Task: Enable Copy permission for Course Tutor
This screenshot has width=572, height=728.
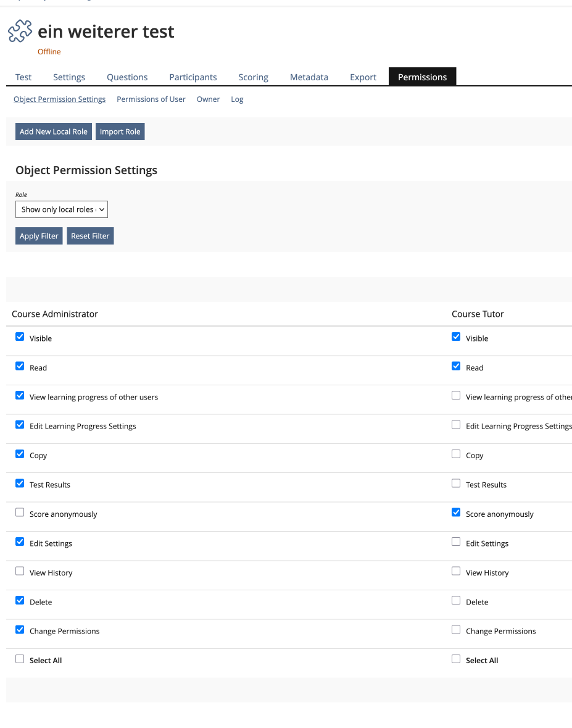Action: point(455,453)
